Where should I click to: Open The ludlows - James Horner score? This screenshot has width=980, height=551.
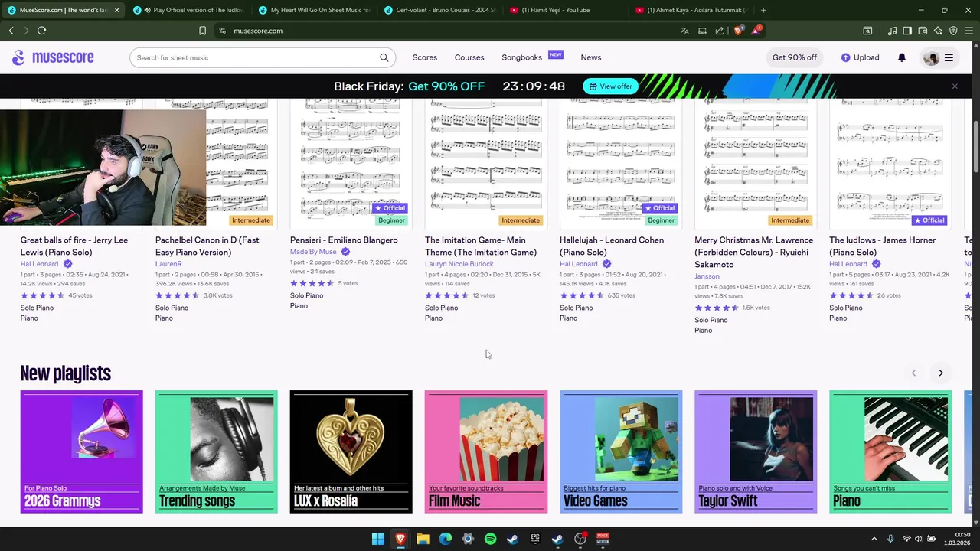tap(882, 246)
